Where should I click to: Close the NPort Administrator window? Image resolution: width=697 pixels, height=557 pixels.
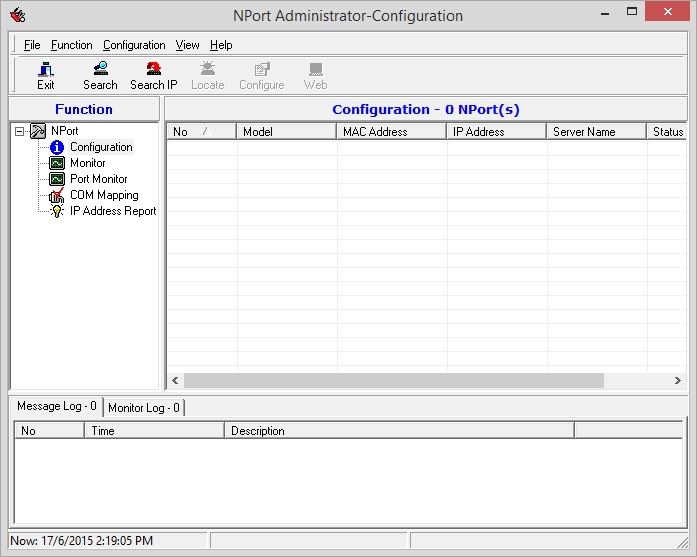(667, 12)
